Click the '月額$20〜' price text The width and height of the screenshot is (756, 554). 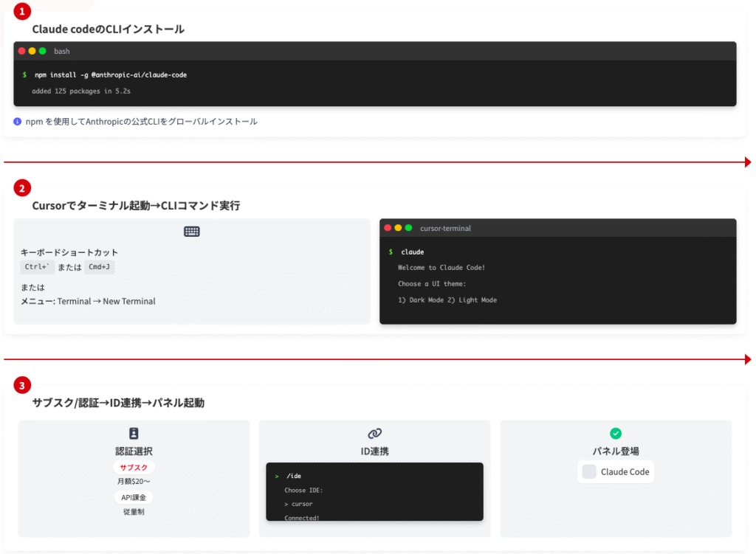tap(134, 481)
